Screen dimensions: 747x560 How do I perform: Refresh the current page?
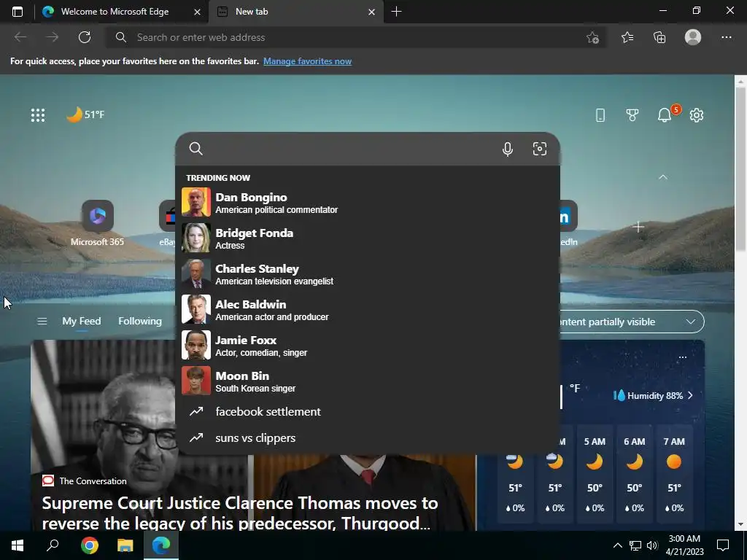pyautogui.click(x=85, y=37)
